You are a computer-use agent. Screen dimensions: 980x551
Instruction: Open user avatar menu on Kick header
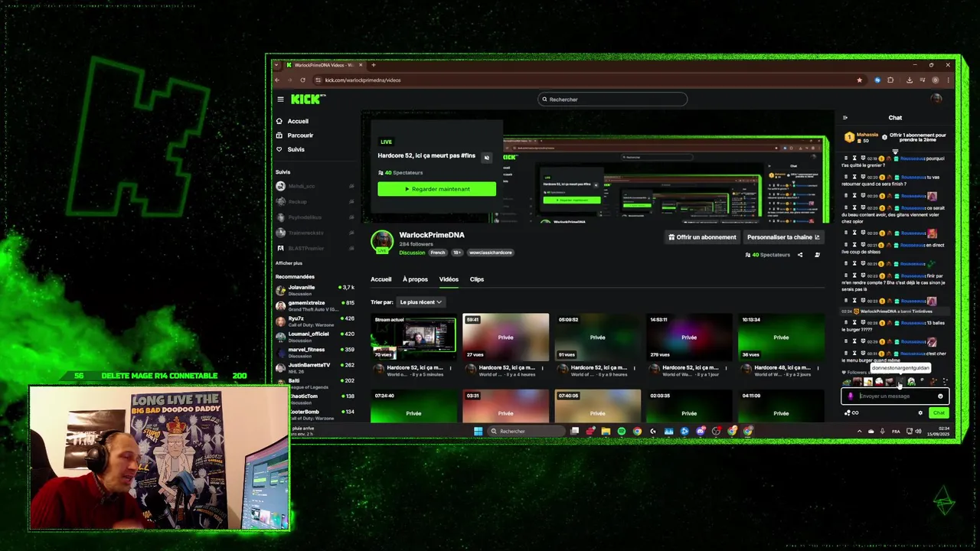[x=936, y=99]
